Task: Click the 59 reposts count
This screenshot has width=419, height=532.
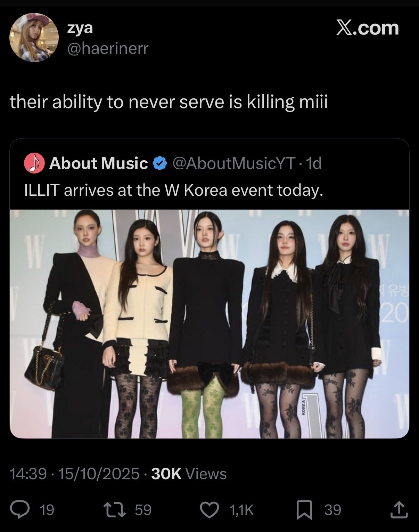Action: click(x=143, y=510)
